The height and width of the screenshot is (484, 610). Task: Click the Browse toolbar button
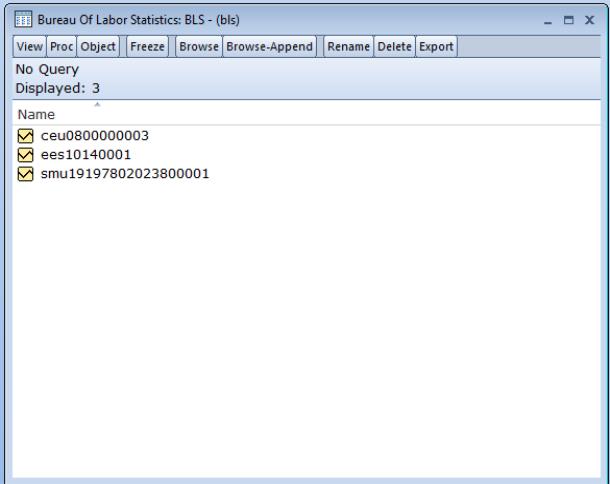(x=199, y=47)
